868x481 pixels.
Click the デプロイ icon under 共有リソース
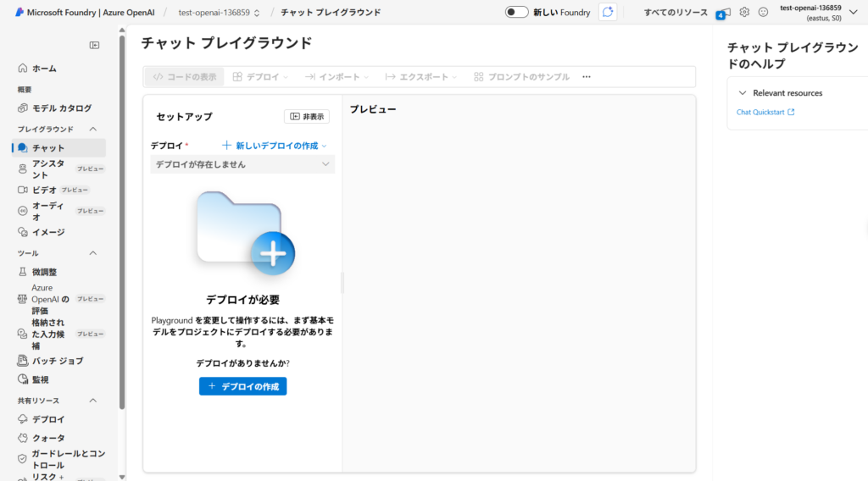tap(23, 419)
